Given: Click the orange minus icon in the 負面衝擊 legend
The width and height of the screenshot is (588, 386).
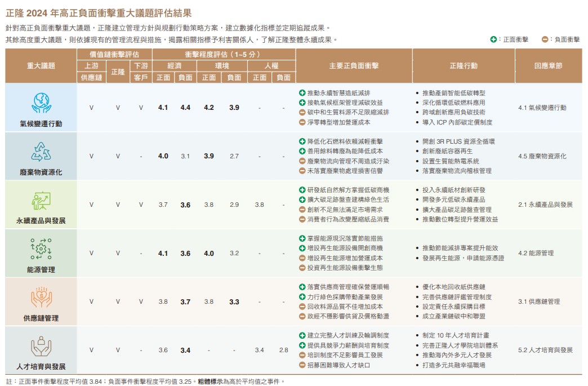Looking at the screenshot, I should (545, 40).
